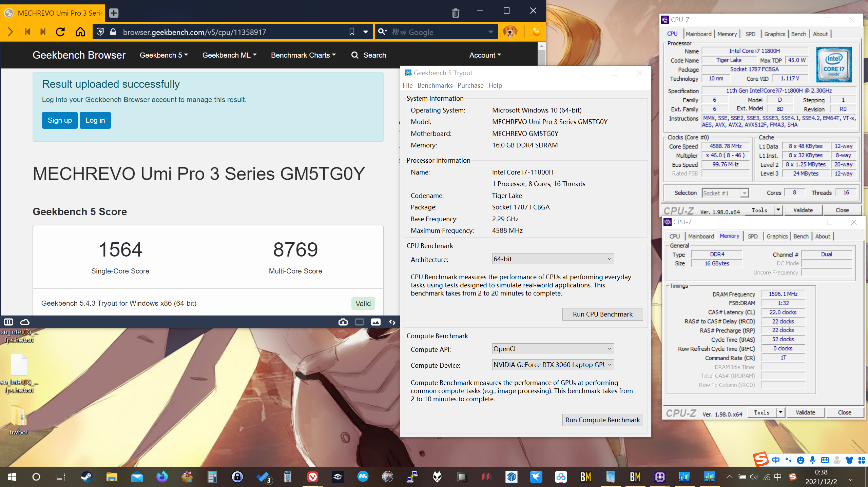
Task: Open the shield tracker-blocker icon
Action: 100,32
